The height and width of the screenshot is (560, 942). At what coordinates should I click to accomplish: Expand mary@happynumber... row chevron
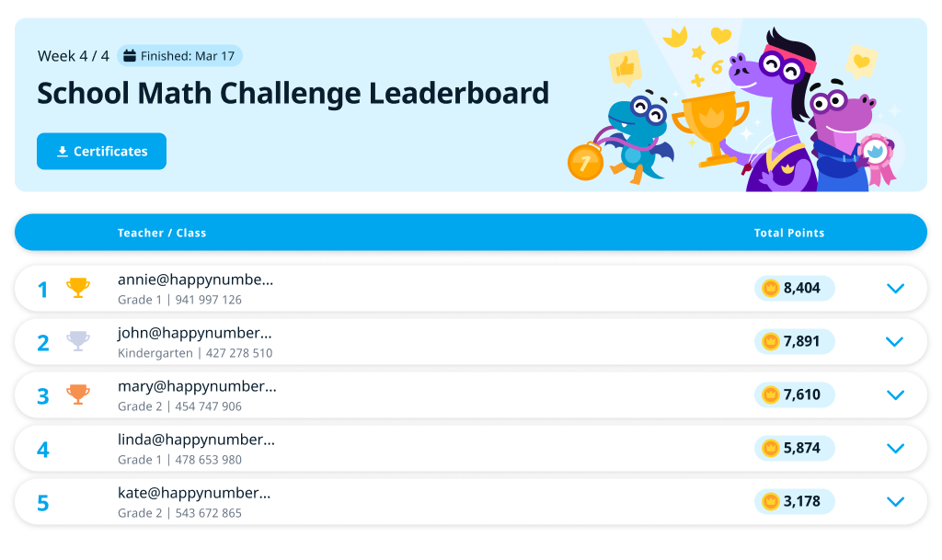895,394
